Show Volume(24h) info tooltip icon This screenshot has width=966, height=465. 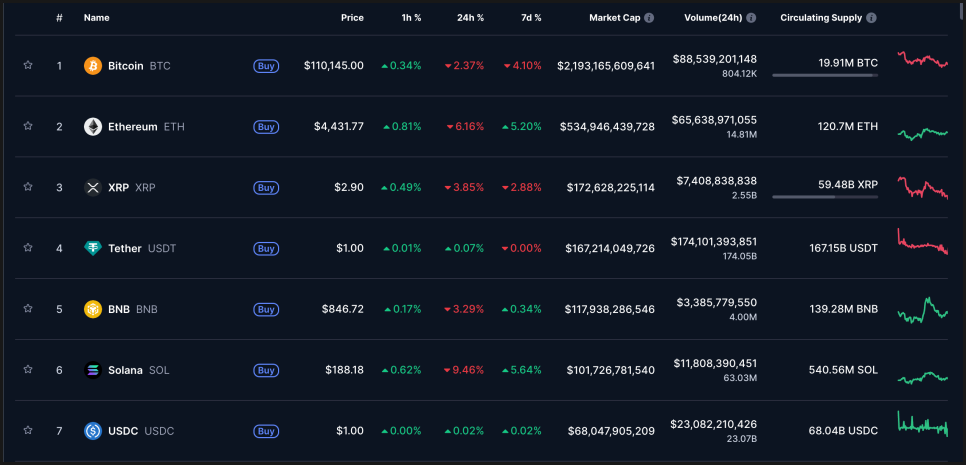coord(751,18)
